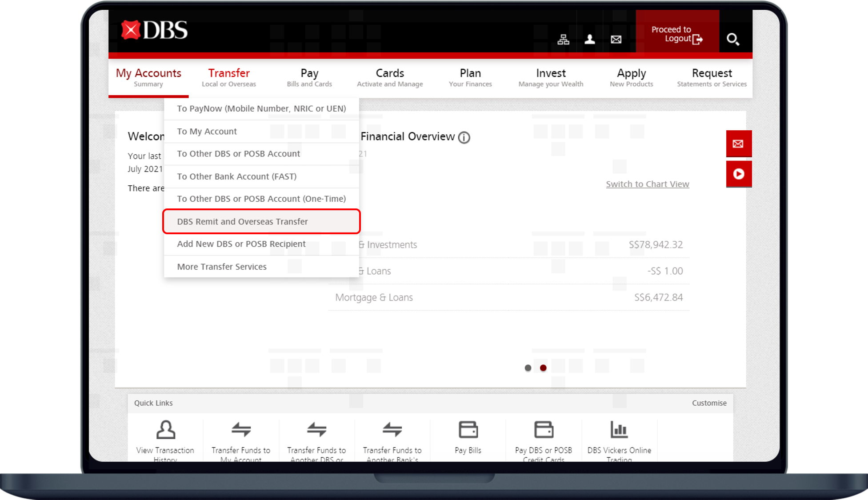This screenshot has height=500, width=868.
Task: Click the Mortgage & Loans row label
Action: 374,298
